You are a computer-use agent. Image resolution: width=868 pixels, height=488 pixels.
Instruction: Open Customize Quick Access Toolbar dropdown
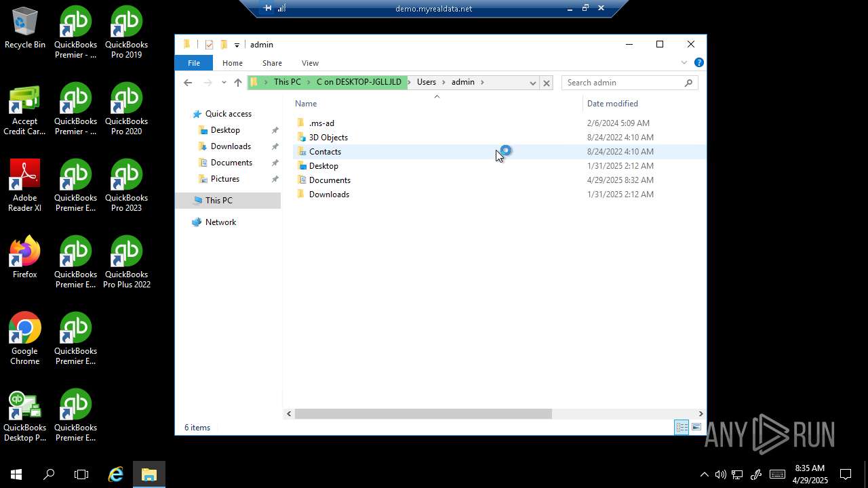237,45
